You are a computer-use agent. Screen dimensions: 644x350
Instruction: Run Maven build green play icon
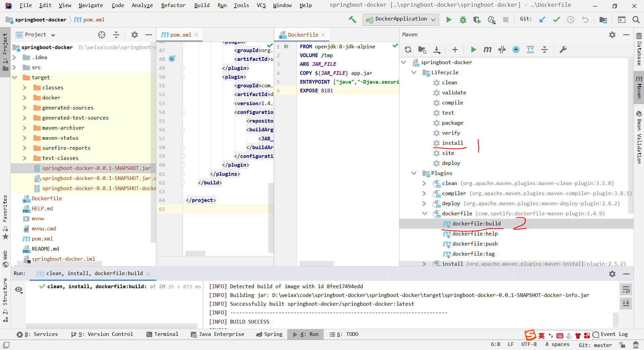(473, 50)
